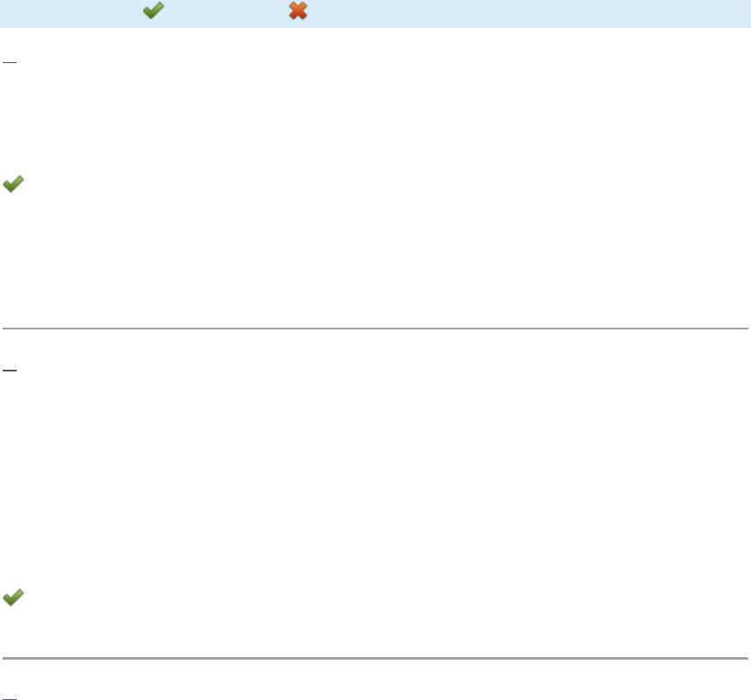Click the small underline link under the blue header
Viewport: 751px width, 700px height.
coord(10,61)
